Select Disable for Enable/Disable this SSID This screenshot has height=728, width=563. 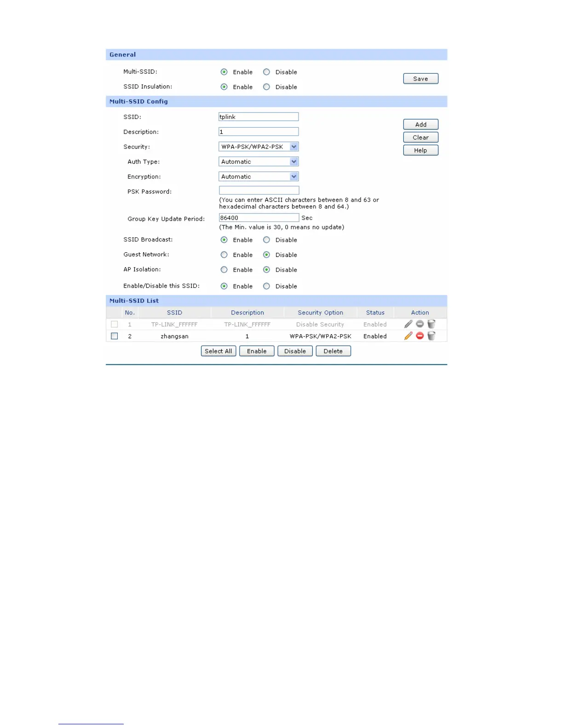(x=266, y=286)
